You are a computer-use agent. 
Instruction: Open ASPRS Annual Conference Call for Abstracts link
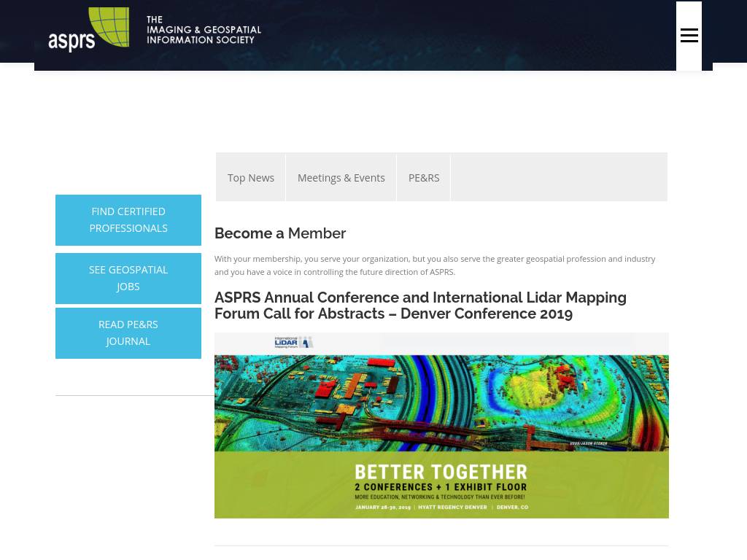420,306
